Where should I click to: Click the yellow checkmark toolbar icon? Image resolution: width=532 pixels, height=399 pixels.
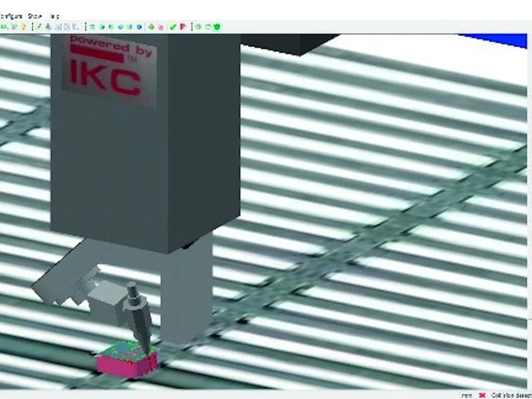coord(39,26)
